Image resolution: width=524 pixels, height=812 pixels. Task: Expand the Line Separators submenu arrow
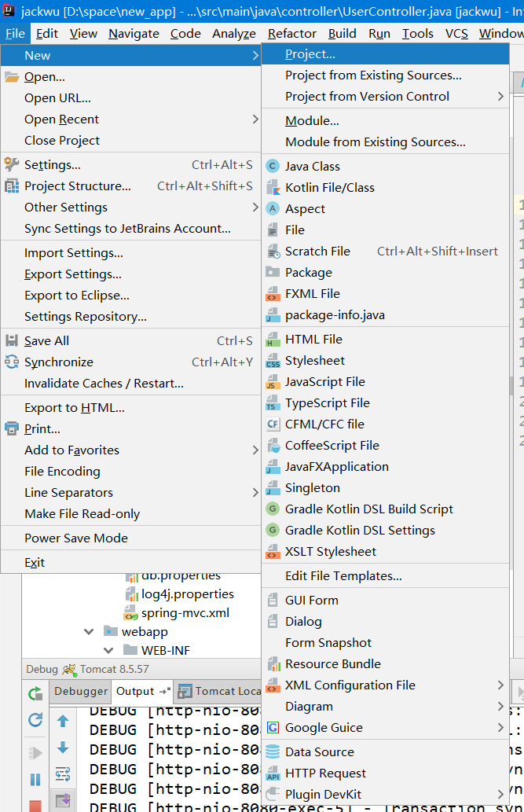255,493
